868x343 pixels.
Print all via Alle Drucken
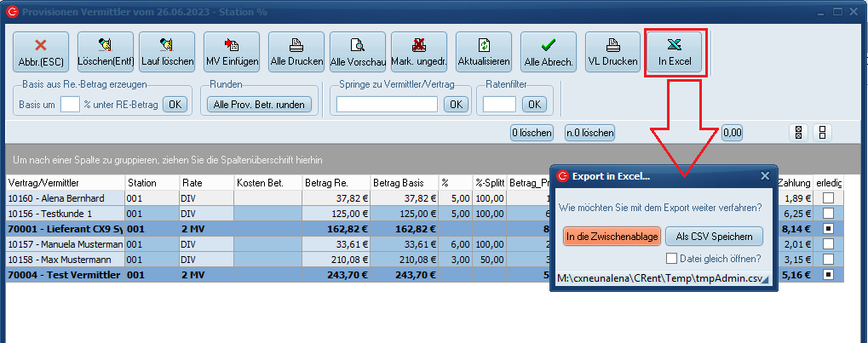(x=296, y=53)
